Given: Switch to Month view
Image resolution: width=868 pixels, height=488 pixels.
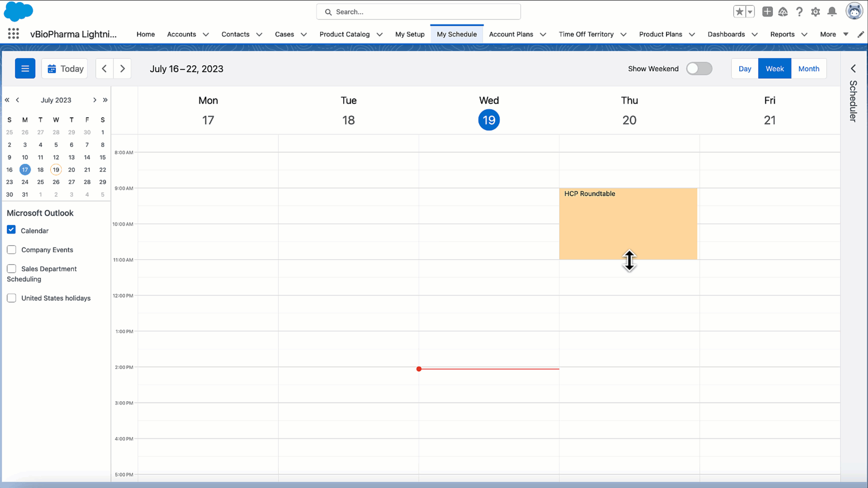Looking at the screenshot, I should click(808, 69).
